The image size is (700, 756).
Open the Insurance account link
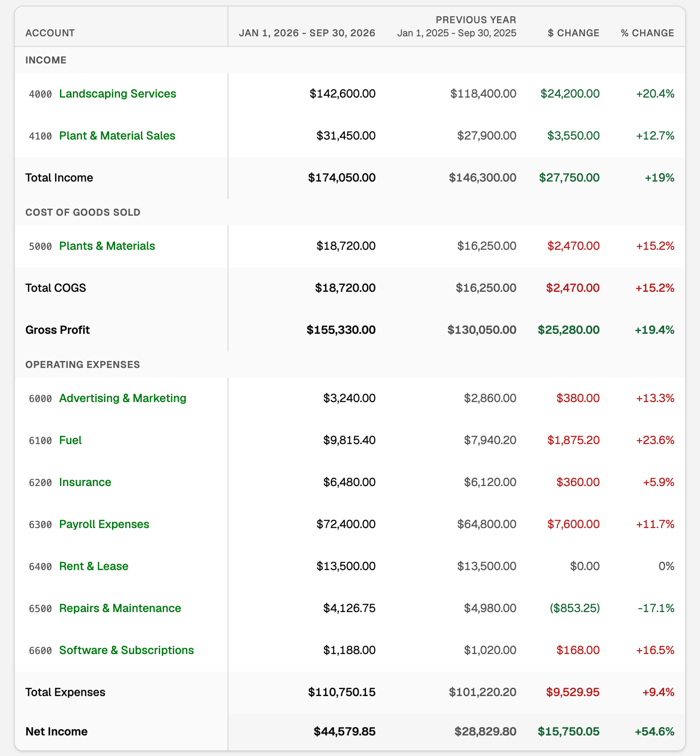point(85,482)
